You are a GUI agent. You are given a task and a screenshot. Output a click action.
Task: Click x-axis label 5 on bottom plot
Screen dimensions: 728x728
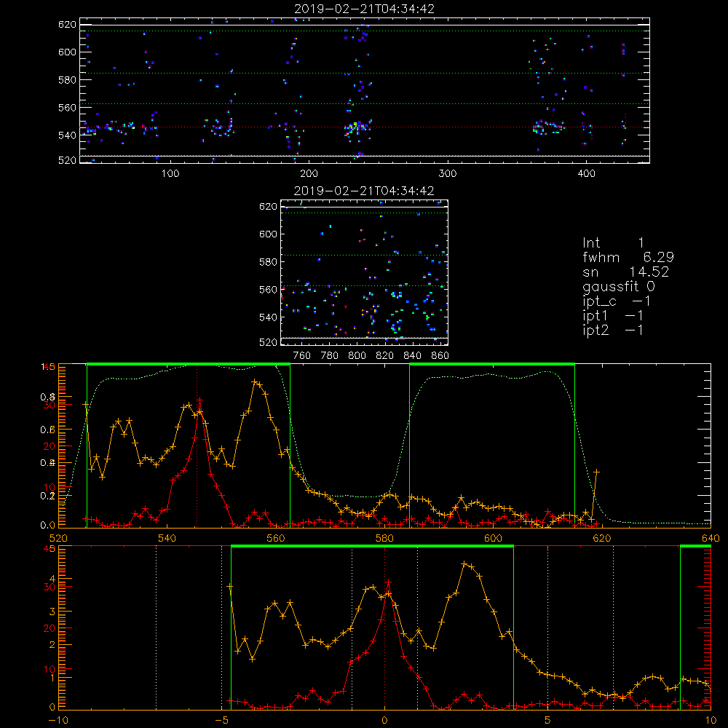547,720
